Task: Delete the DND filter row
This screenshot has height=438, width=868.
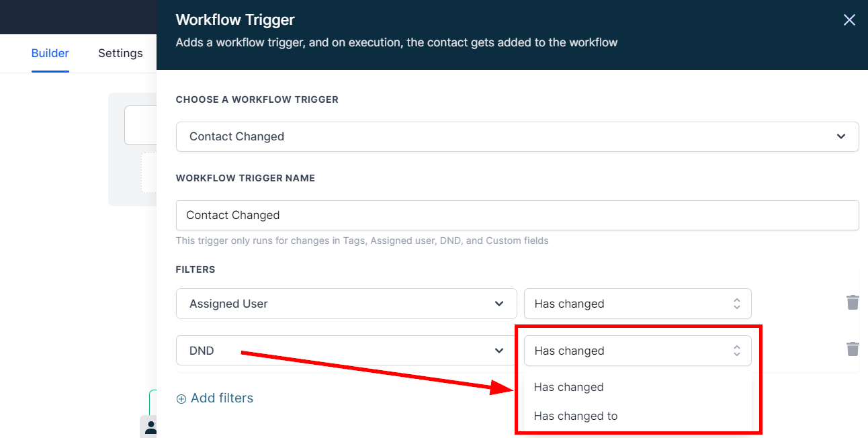Action: [853, 349]
